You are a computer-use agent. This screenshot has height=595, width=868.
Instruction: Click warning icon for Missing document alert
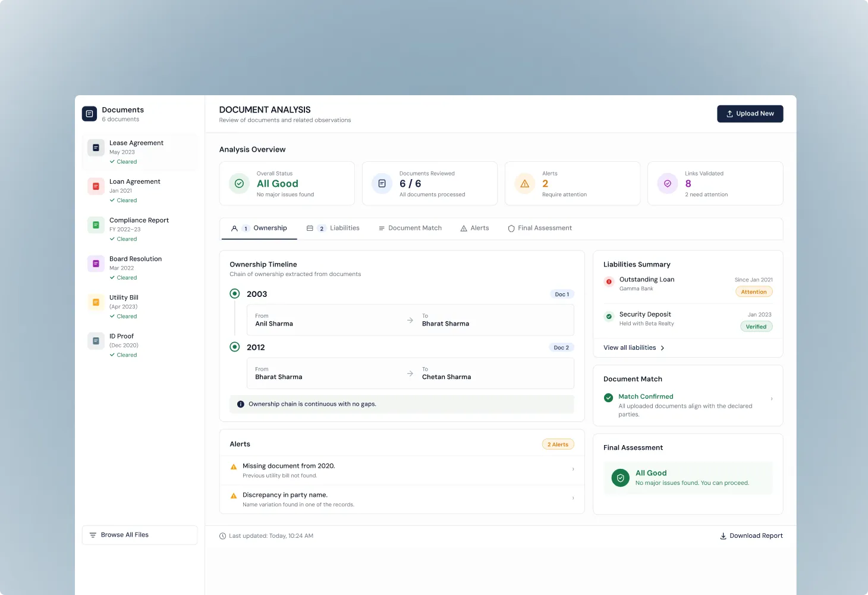pos(234,466)
